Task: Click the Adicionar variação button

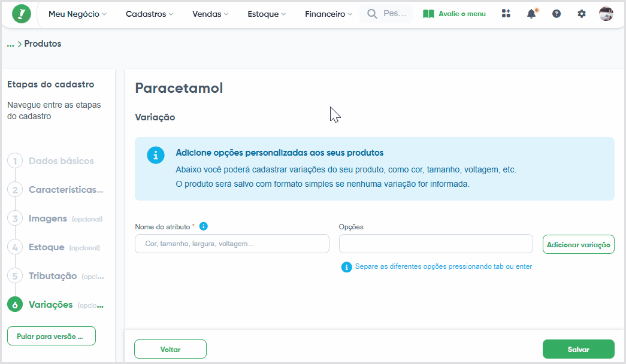Action: pos(579,244)
